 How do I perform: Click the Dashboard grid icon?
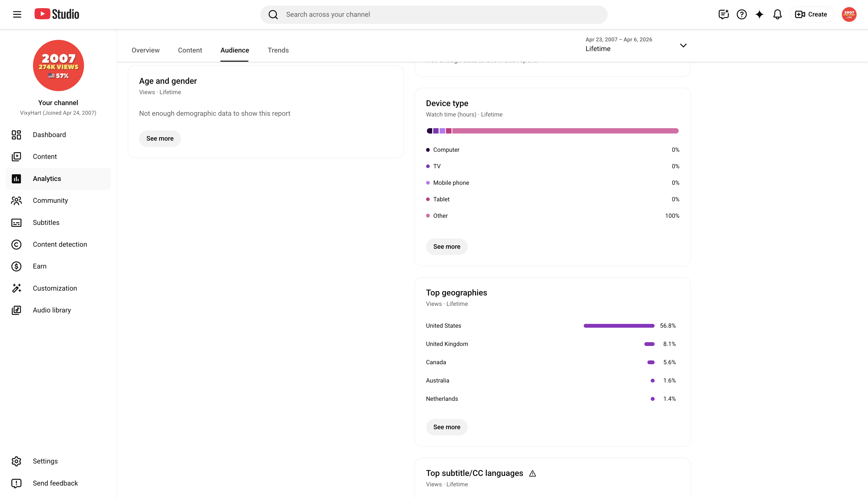point(16,135)
